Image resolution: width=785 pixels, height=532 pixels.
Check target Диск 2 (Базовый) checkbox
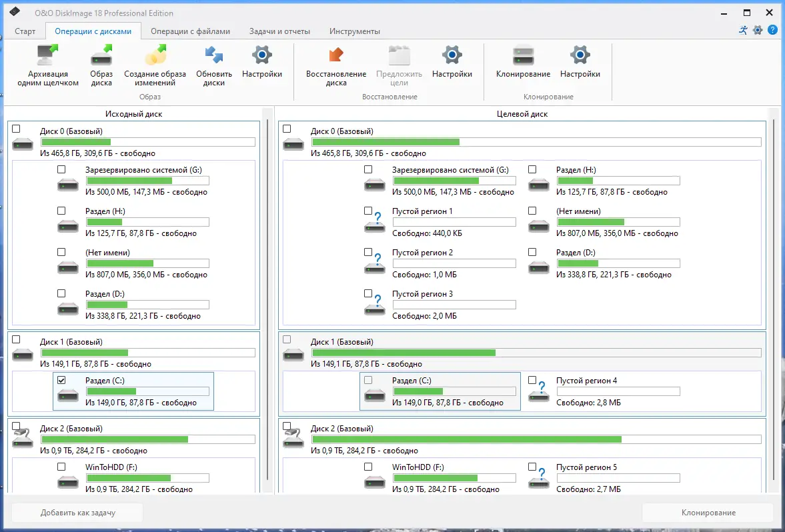pyautogui.click(x=286, y=426)
